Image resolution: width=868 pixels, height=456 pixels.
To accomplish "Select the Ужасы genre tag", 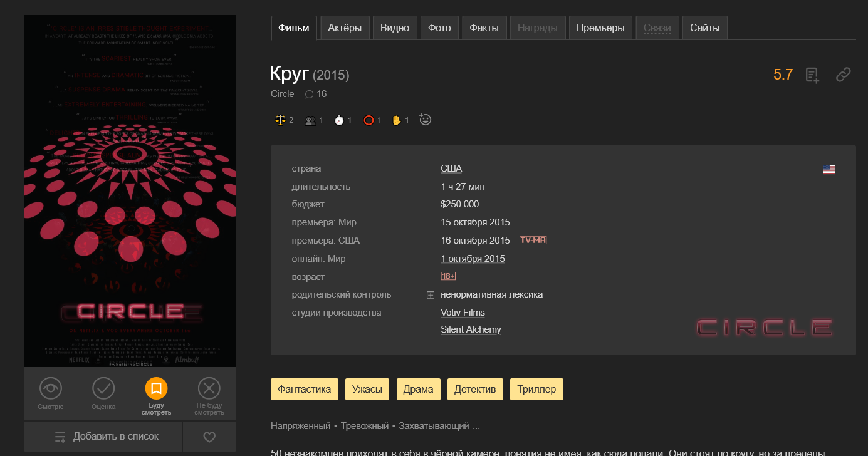I will click(x=367, y=389).
